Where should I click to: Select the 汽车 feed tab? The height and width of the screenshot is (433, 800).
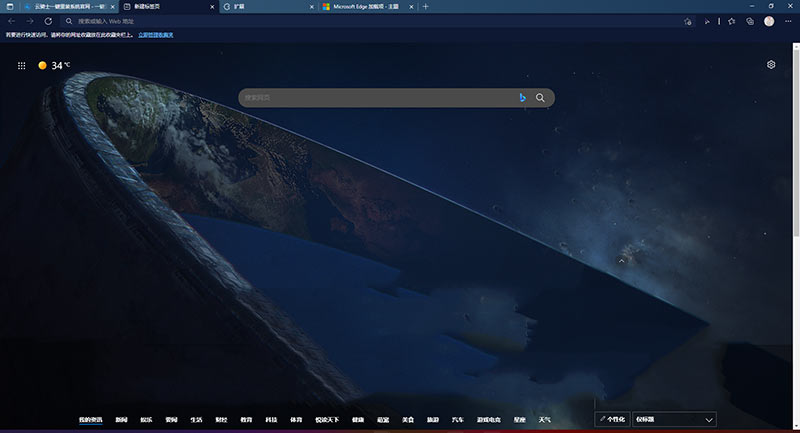pos(458,420)
